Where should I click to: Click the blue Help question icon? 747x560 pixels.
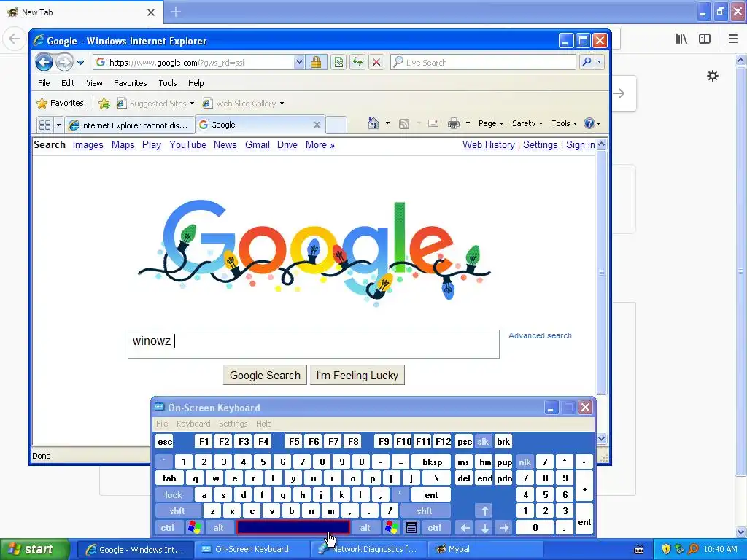pos(589,123)
